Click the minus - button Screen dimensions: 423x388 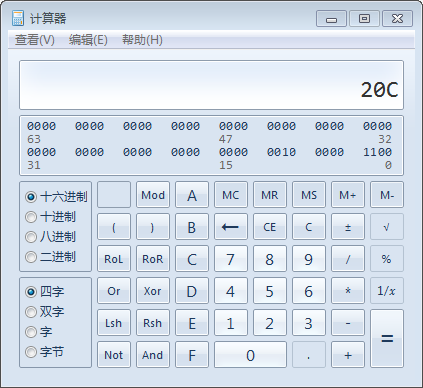348,323
